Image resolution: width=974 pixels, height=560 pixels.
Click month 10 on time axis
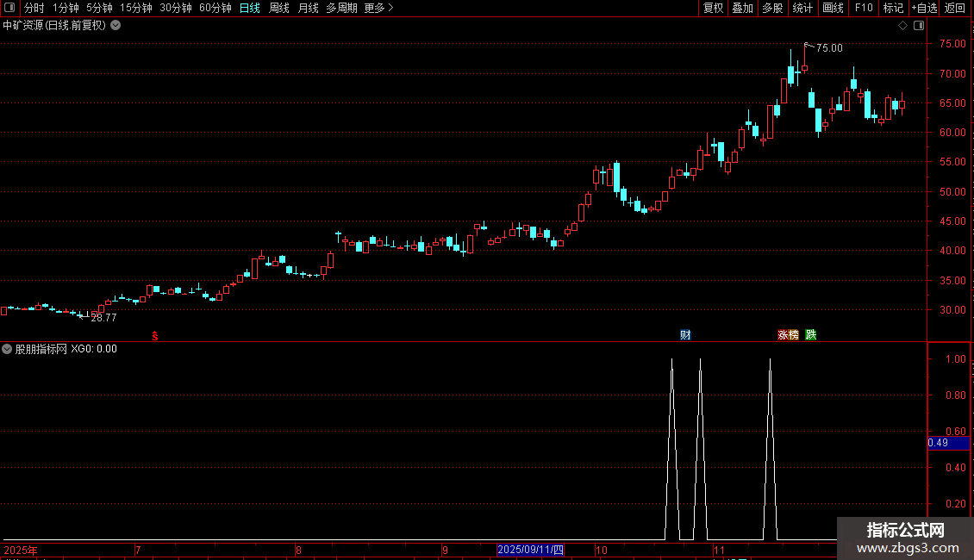click(x=602, y=550)
